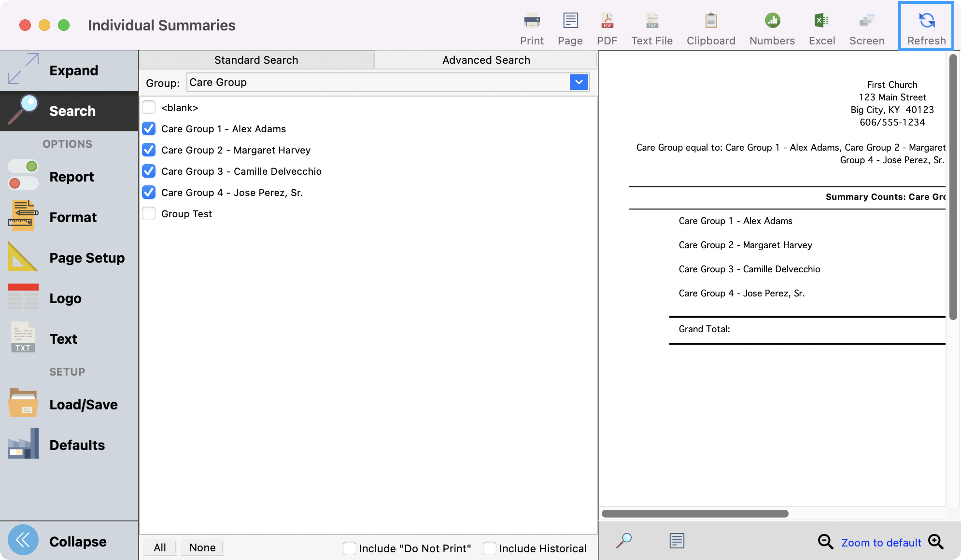The image size is (961, 560).
Task: Open the Load/Save panel
Action: (83, 404)
